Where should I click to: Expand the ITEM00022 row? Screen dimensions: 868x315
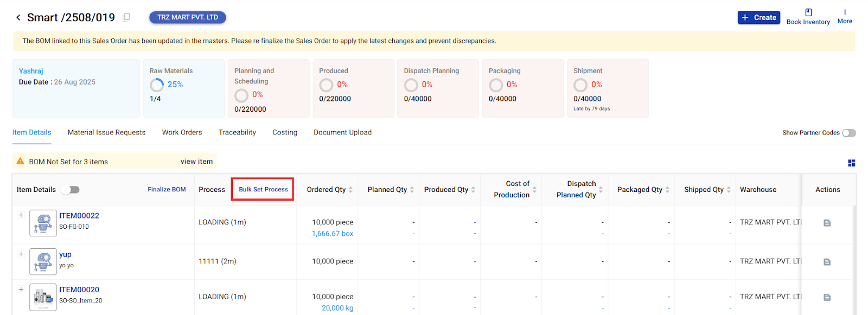point(21,215)
